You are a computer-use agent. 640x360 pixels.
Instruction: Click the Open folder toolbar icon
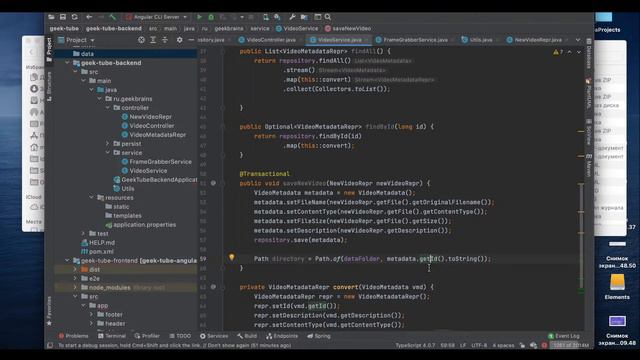(x=51, y=17)
